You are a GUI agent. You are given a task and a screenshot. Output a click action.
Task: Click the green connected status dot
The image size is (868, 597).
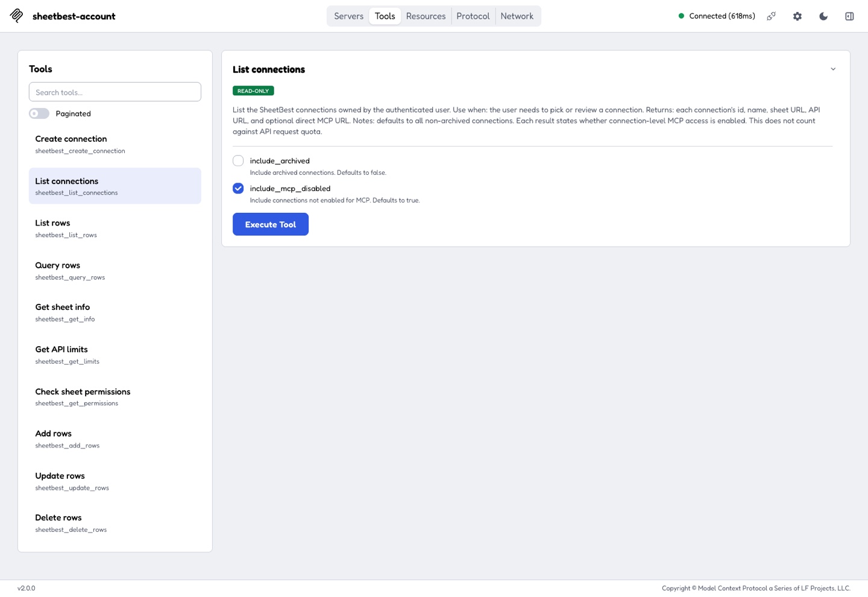pyautogui.click(x=681, y=16)
